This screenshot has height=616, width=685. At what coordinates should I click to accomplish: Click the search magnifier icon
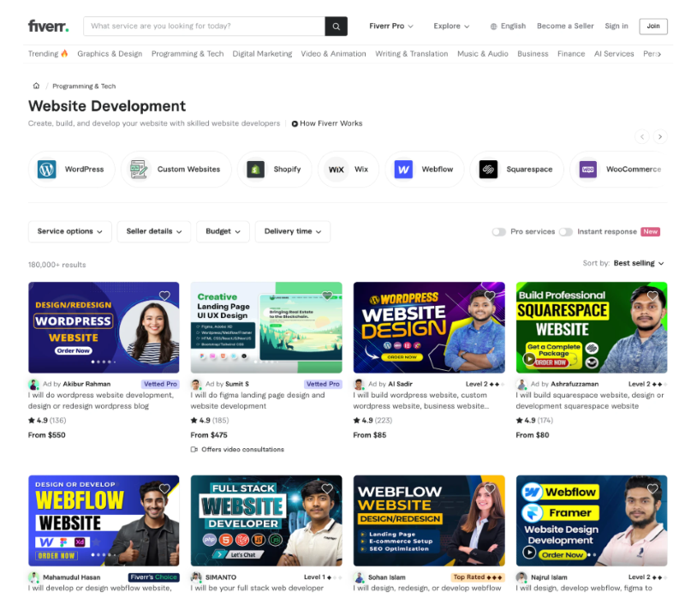pos(335,26)
